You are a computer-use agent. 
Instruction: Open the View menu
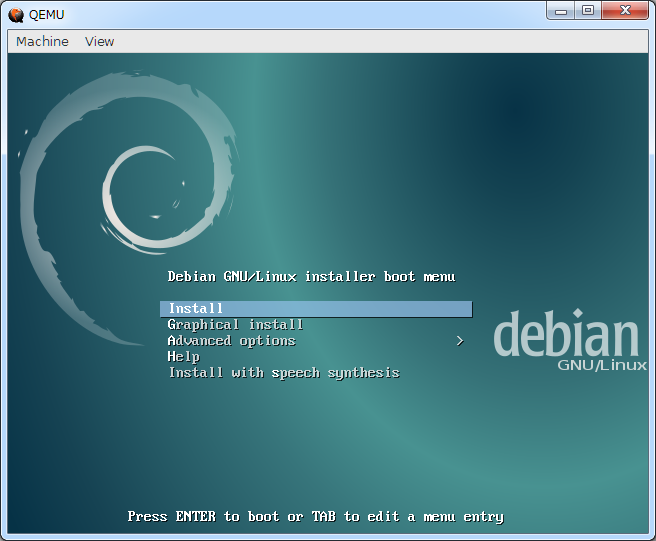pos(99,41)
